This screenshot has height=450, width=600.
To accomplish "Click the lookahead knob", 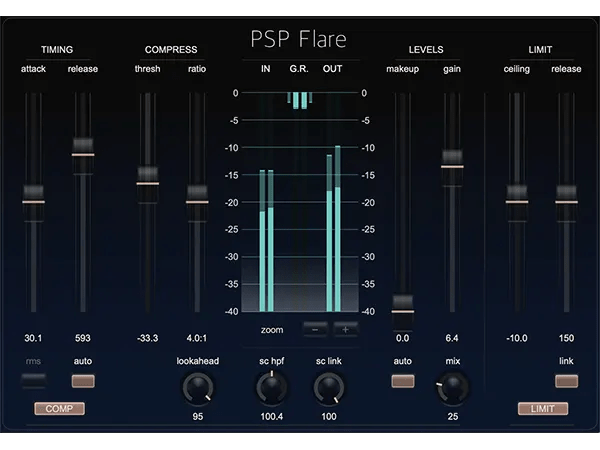I will [198, 388].
